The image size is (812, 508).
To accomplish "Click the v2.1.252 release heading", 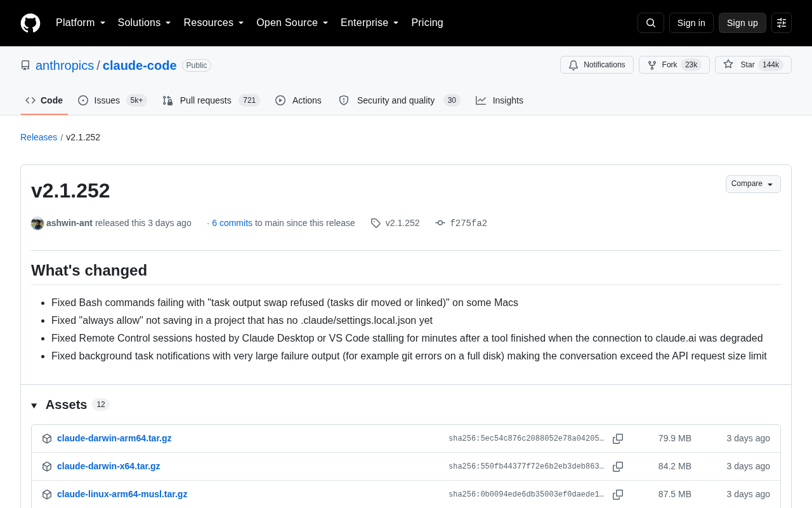I will click(70, 190).
